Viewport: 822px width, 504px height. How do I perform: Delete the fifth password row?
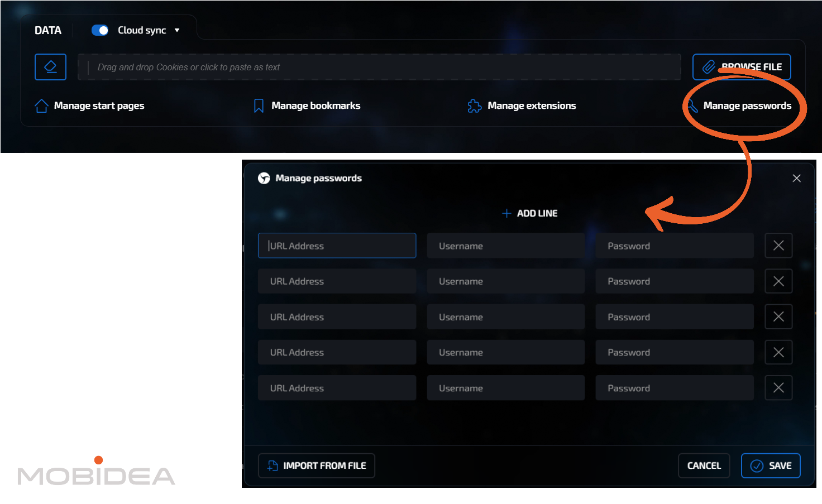coord(778,388)
